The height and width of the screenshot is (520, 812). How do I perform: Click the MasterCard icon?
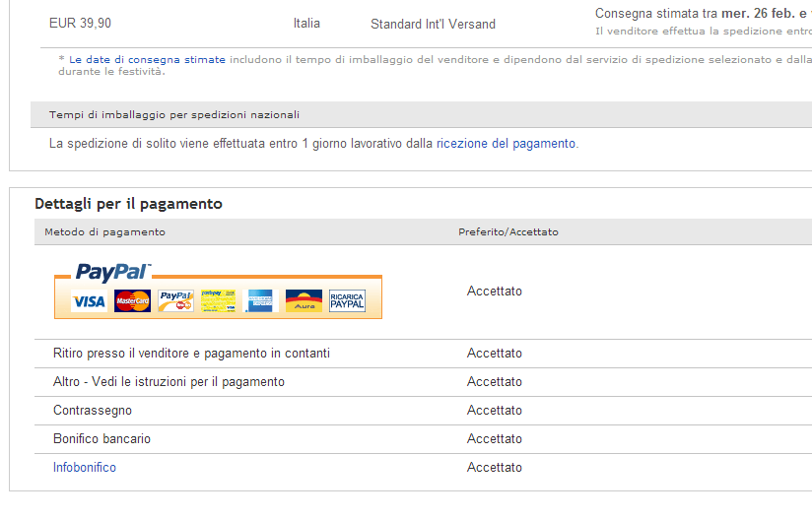[x=133, y=301]
